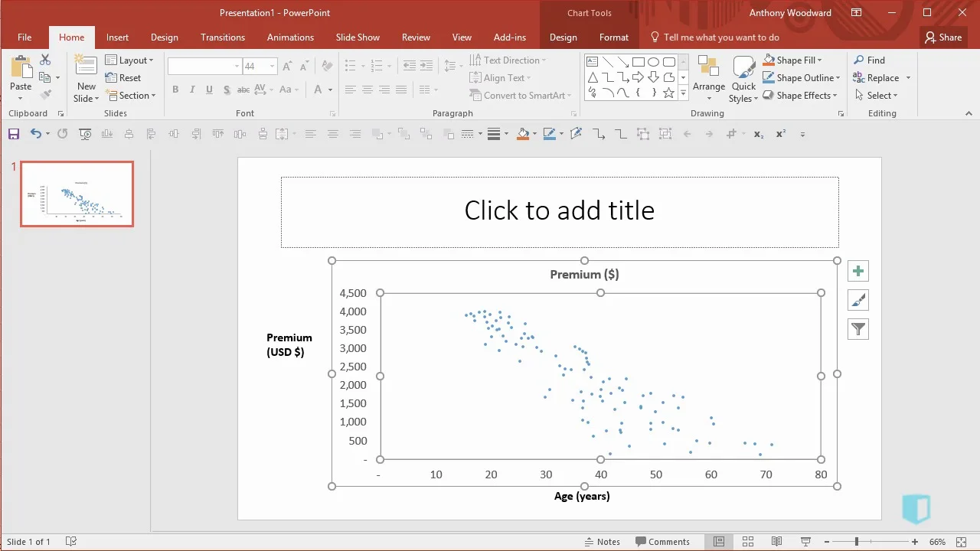Click the Save icon in quick toolbar

tap(14, 134)
